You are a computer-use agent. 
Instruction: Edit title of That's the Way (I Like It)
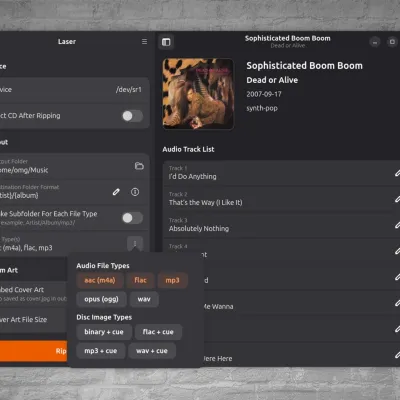point(397,199)
